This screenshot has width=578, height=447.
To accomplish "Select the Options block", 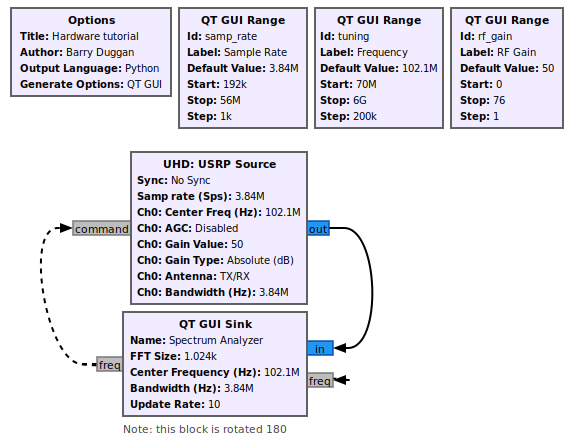I will pos(91,52).
